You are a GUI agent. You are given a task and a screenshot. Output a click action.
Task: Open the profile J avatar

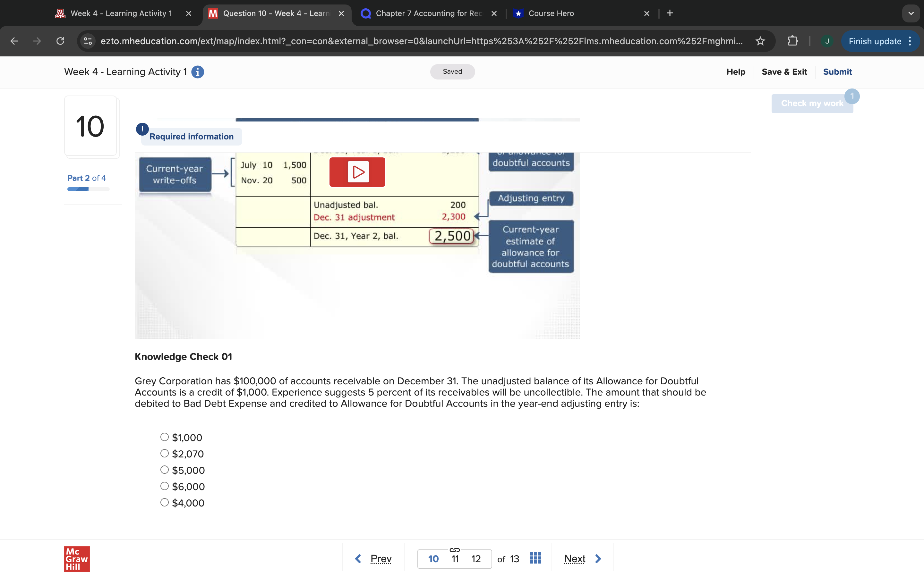click(827, 41)
